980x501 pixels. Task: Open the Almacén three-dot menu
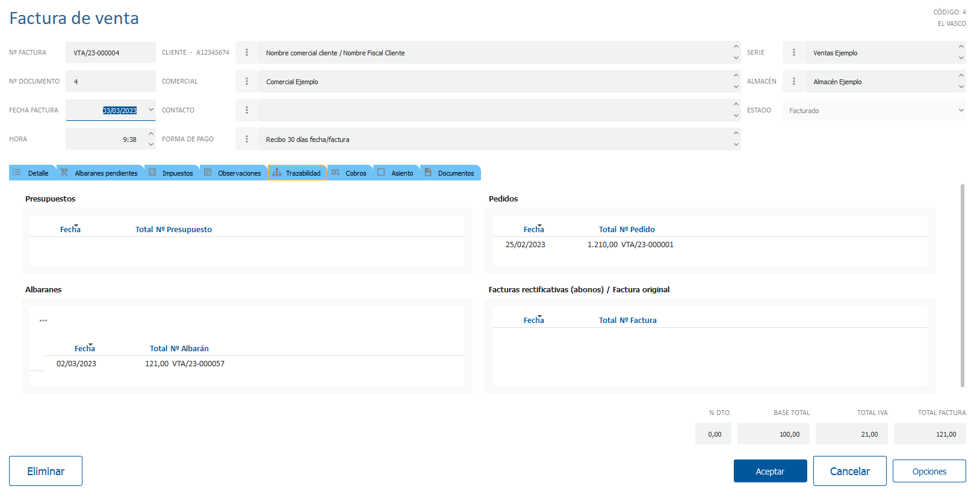tap(793, 81)
